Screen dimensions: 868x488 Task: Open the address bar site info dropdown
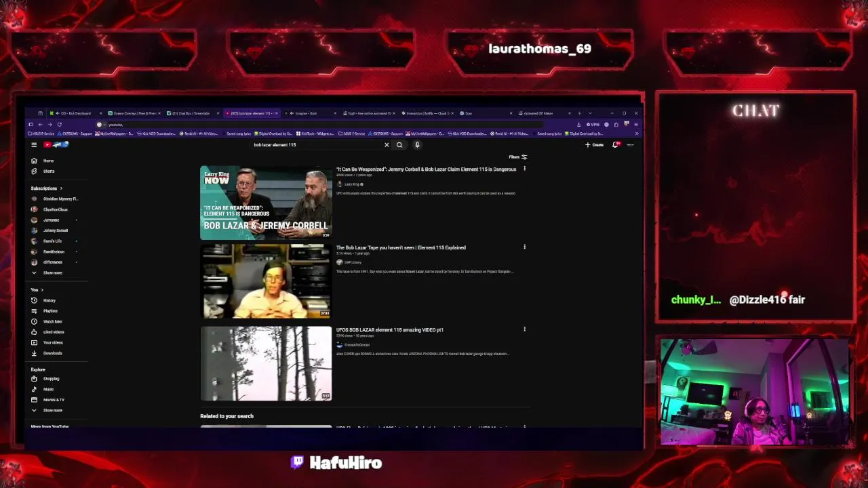[104, 125]
